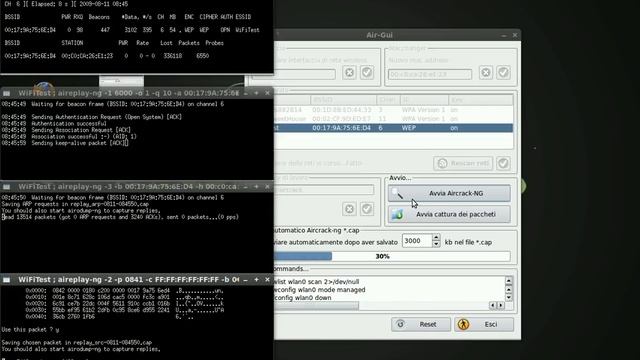The height and width of the screenshot is (360, 640).
Task: Click Avvia Aircrack-NG button
Action: (449, 193)
